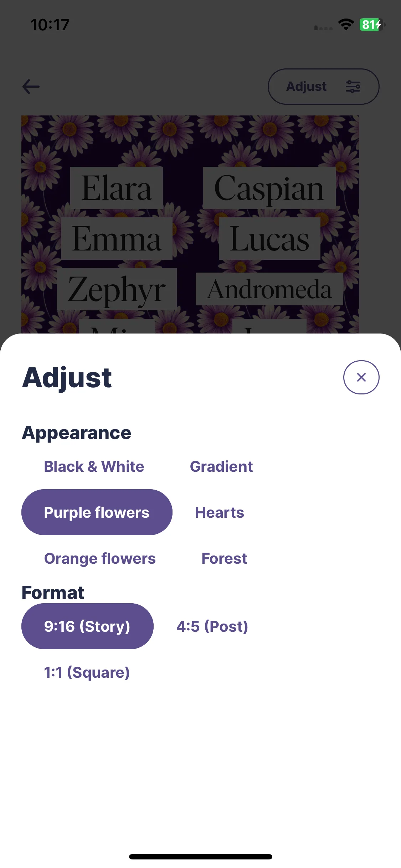Tap the battery indicator icon
The width and height of the screenshot is (401, 868).
point(372,25)
